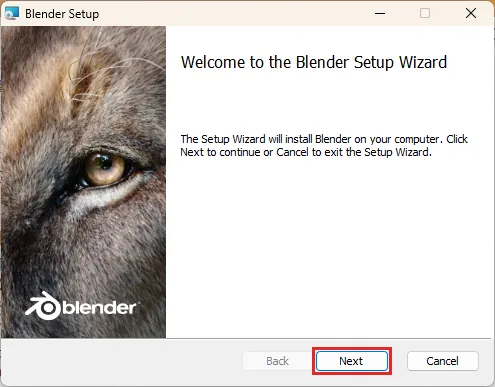
Task: Close the Blender Setup window
Action: pyautogui.click(x=471, y=13)
